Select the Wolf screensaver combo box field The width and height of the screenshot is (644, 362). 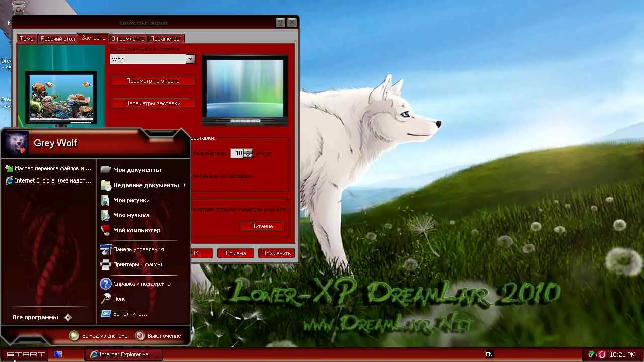[x=152, y=59]
